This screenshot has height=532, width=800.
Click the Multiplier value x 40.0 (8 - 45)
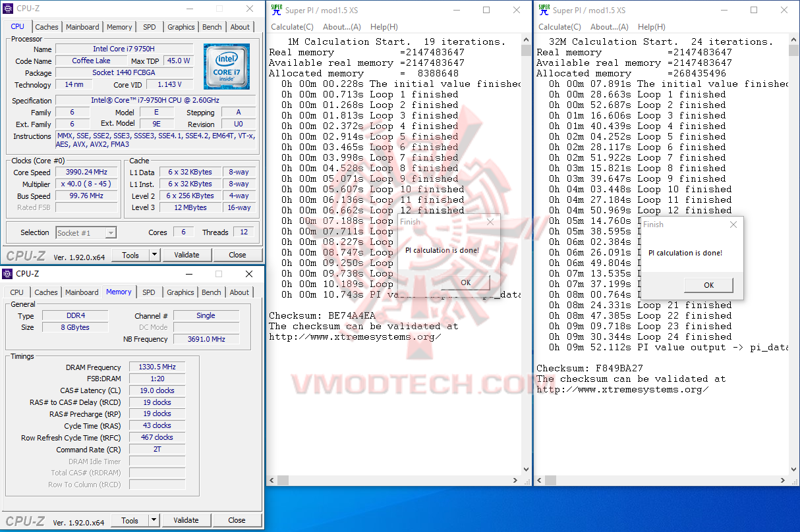(87, 184)
